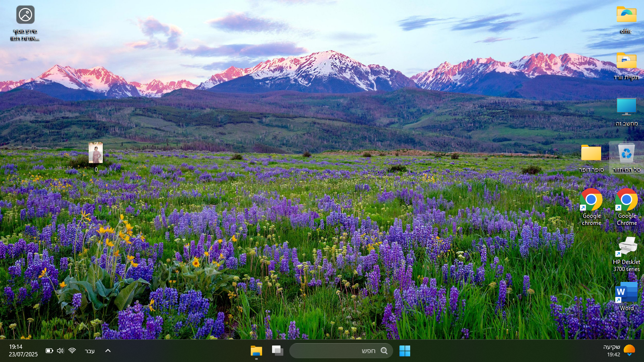Click the taskbar search box 'חפש'
644x362 pixels.
[341, 351]
